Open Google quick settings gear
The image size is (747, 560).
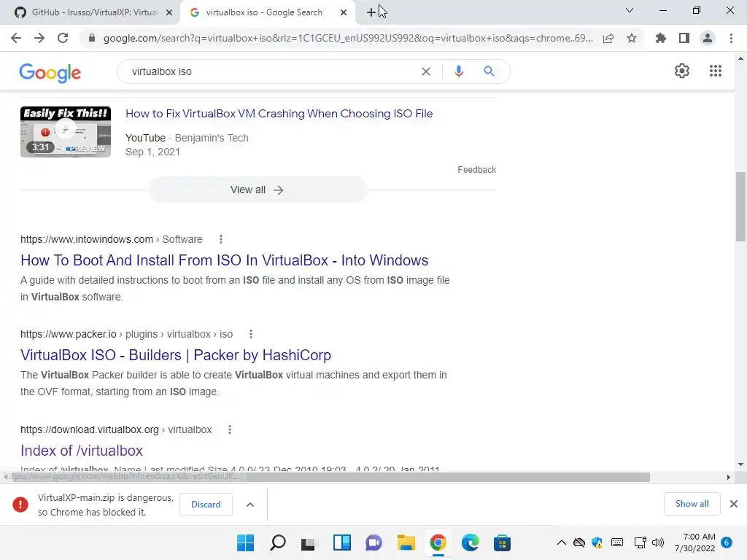click(682, 71)
